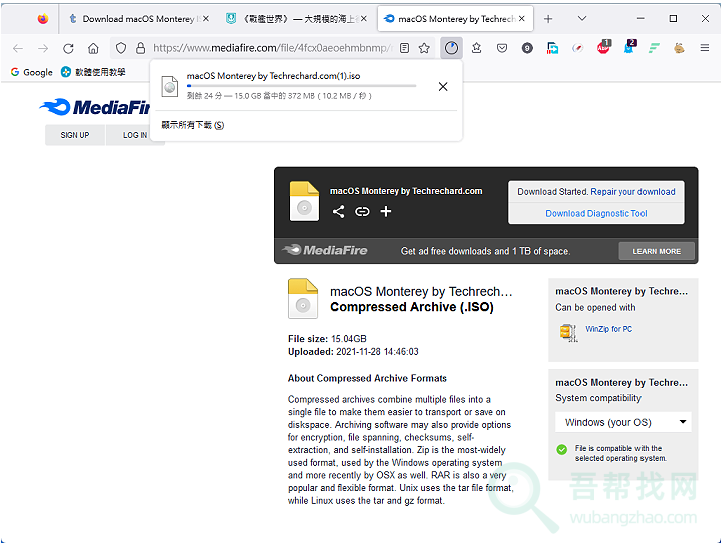The image size is (725, 550).
Task: Click the MediaFire logo at top
Action: [95, 107]
